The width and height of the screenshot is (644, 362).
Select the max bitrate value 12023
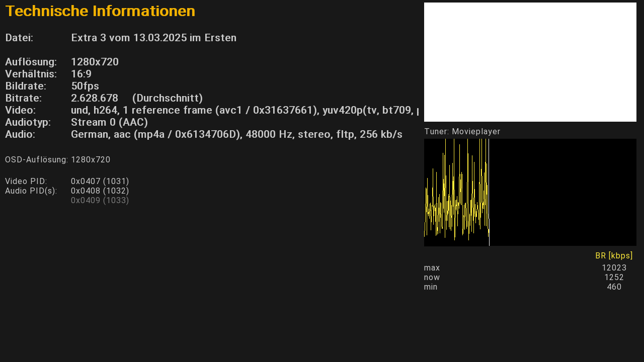coord(614,268)
